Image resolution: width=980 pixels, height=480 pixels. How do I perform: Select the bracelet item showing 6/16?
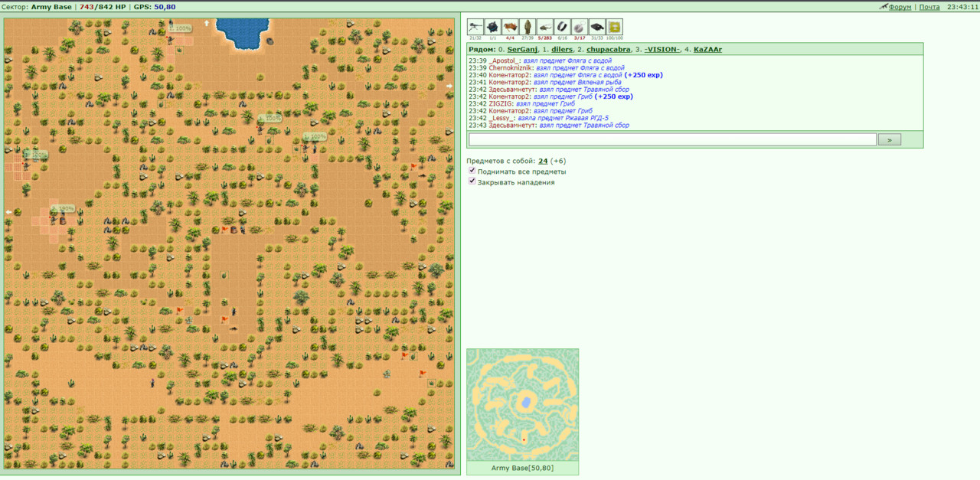coord(563,27)
